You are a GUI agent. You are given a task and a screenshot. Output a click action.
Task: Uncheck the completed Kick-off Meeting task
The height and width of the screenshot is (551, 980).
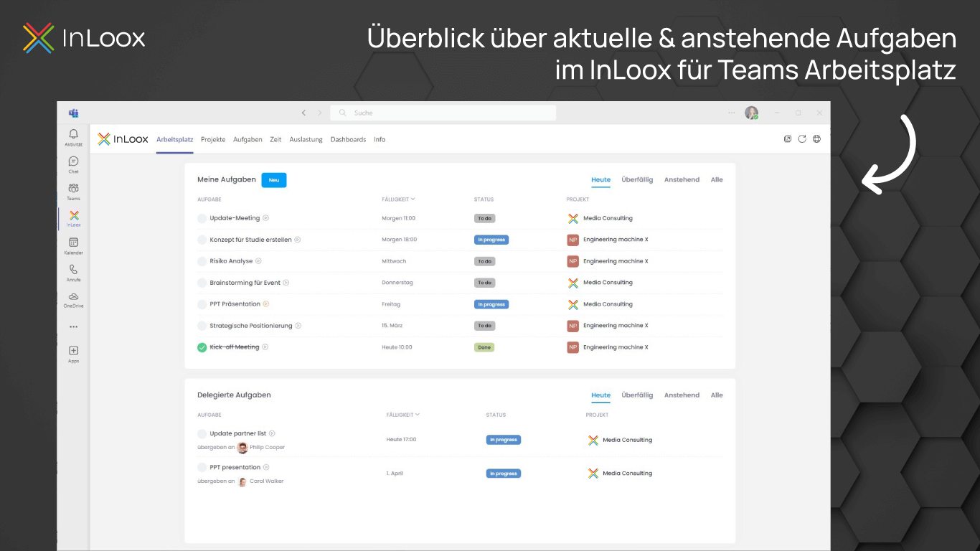point(202,347)
